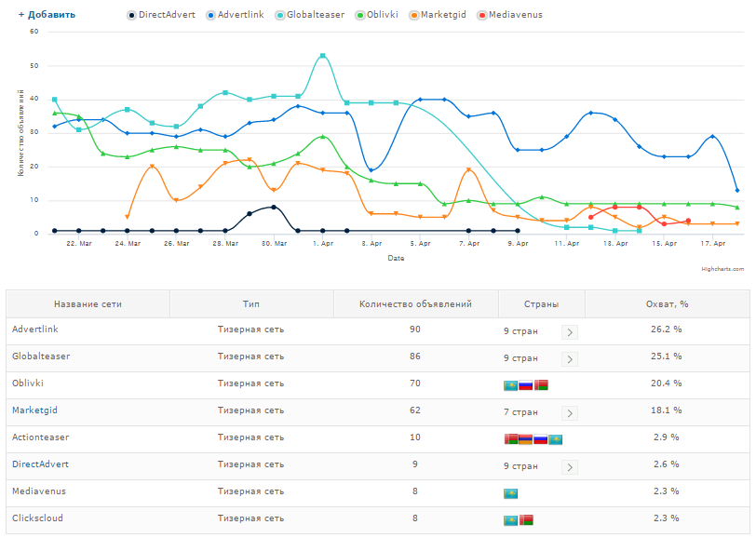
Task: Click the Kazakhstan flag in Mediavenus row
Action: [x=510, y=493]
